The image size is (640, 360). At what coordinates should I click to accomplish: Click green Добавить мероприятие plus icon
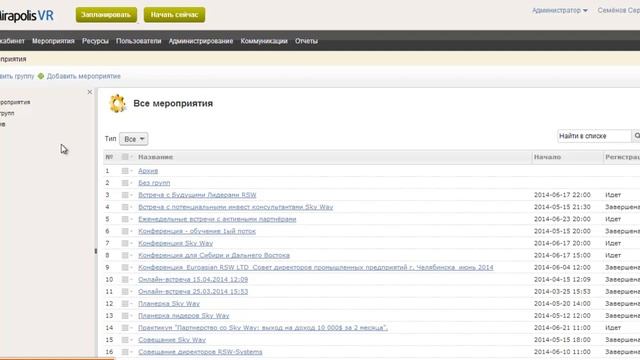pos(41,76)
